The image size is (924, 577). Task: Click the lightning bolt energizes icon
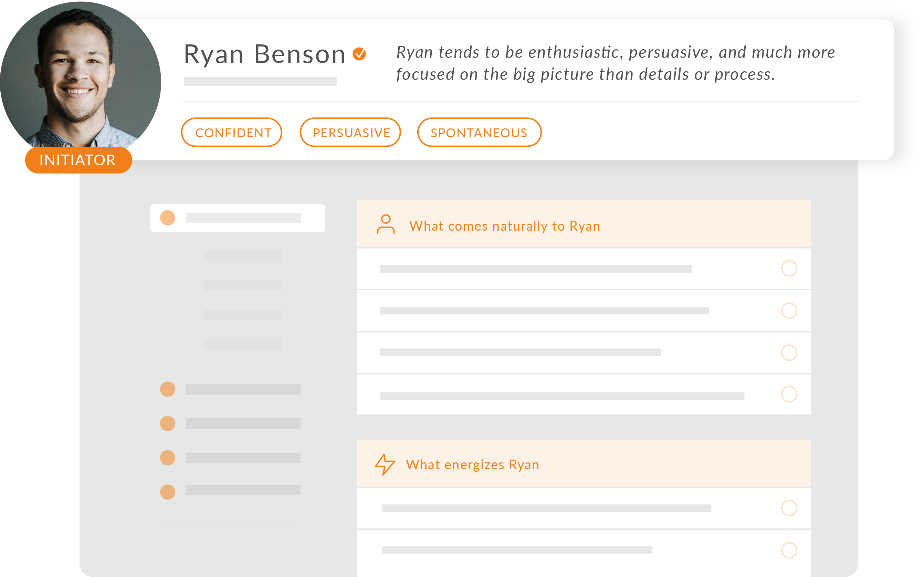pyautogui.click(x=385, y=464)
